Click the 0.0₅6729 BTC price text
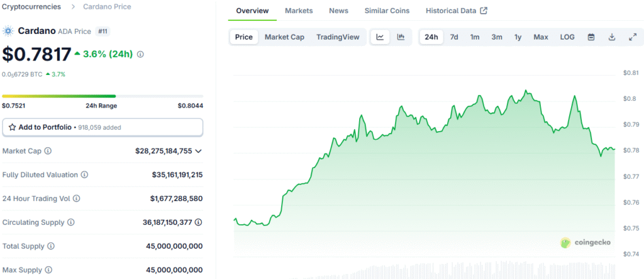The image size is (644, 279). tap(22, 74)
